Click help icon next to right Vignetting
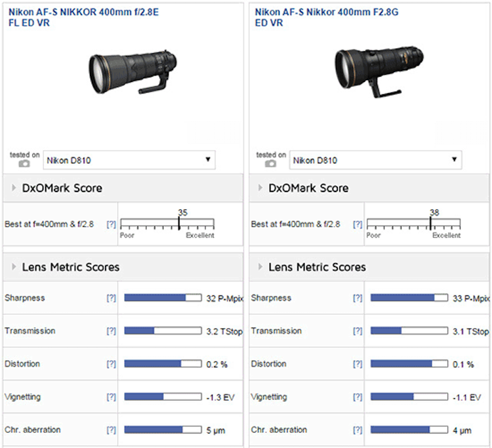Screen dimensions: 492x448 pyautogui.click(x=358, y=397)
